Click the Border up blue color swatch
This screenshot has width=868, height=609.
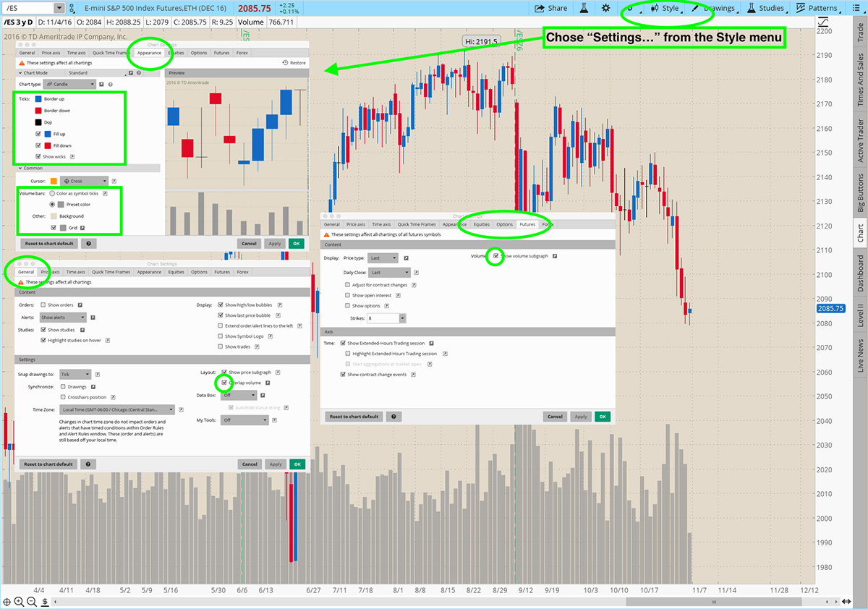[x=38, y=98]
